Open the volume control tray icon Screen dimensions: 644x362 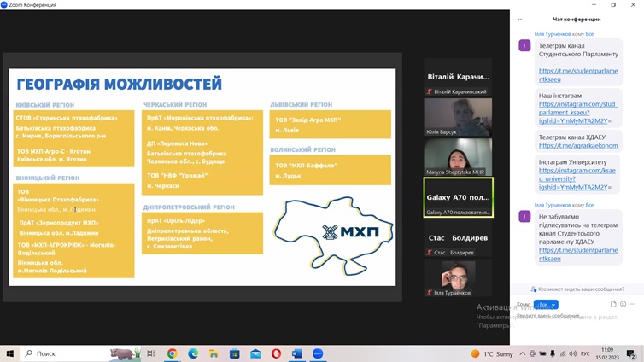click(x=572, y=353)
